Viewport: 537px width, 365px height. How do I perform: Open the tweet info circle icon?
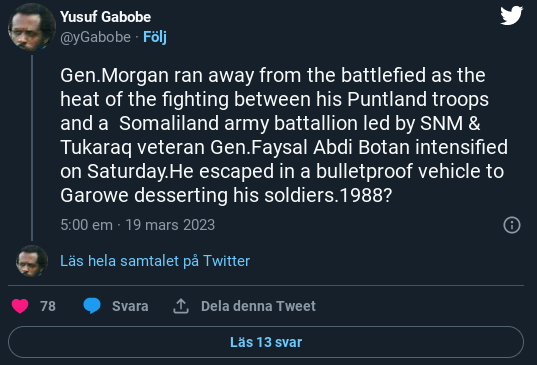click(512, 225)
